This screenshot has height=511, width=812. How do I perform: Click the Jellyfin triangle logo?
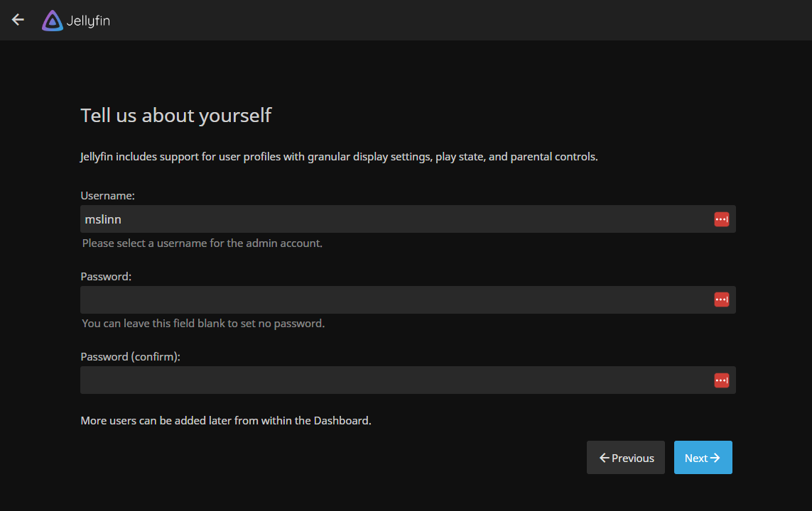pyautogui.click(x=53, y=21)
